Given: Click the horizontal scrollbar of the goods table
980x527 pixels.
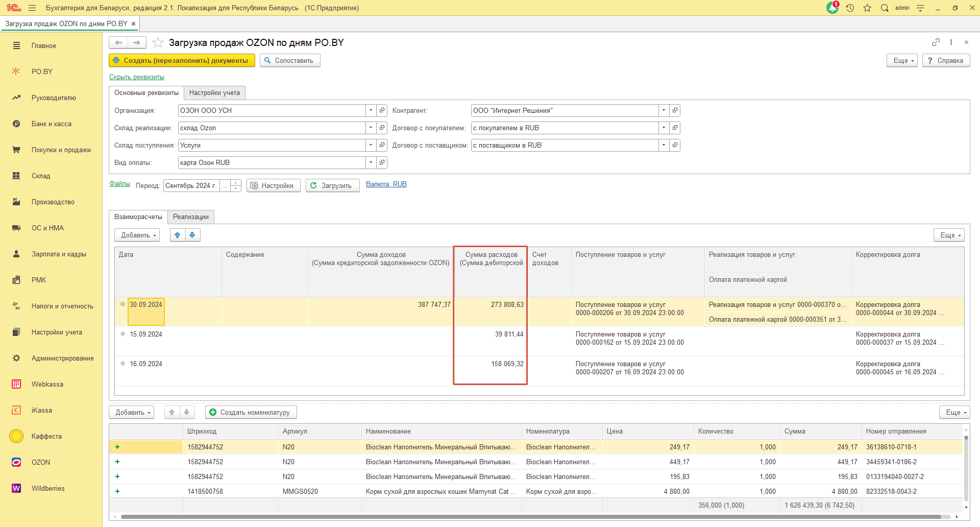Looking at the screenshot, I should coord(531,517).
